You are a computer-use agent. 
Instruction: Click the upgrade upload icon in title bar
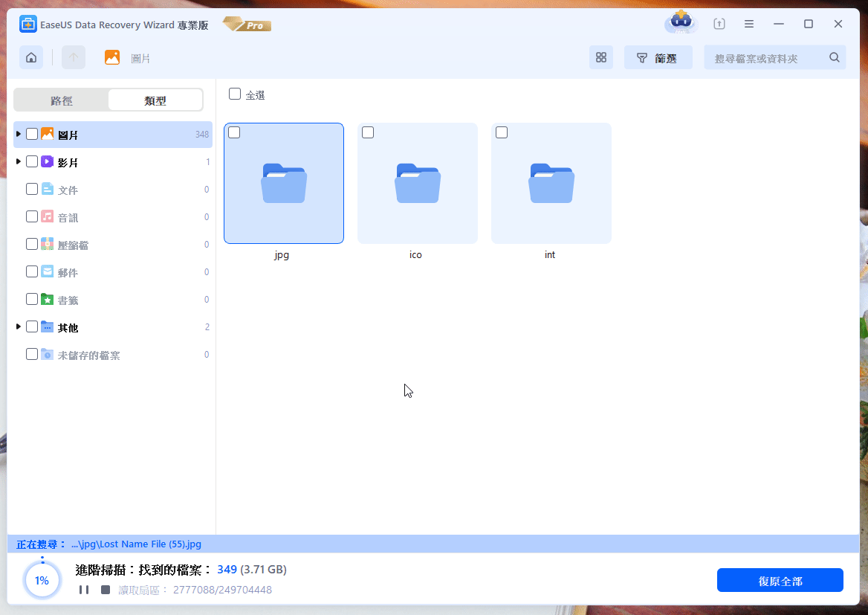(x=719, y=24)
